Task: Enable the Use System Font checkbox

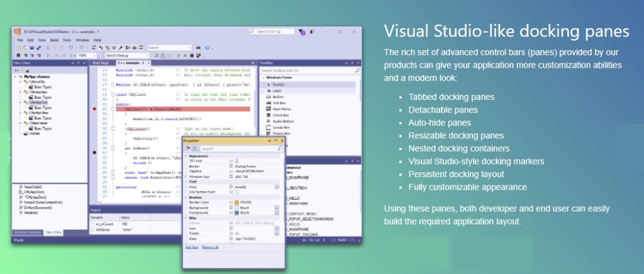Action: pyautogui.click(x=237, y=192)
